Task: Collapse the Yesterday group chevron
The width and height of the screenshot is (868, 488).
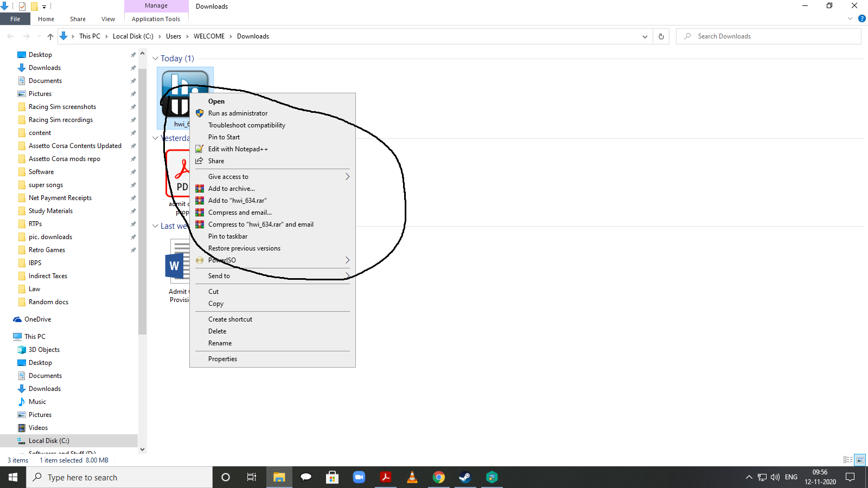Action: click(155, 138)
